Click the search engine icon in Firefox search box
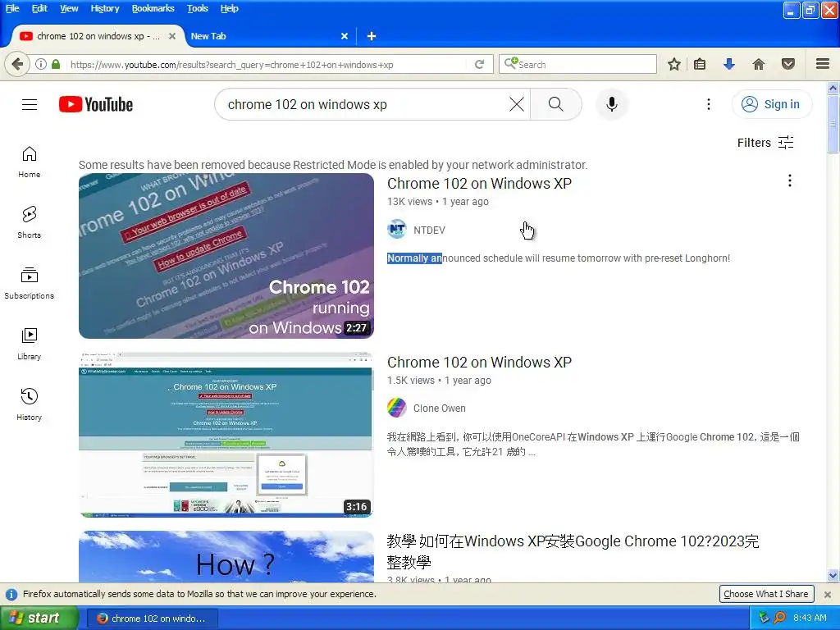Viewport: 840px width, 630px height. point(510,64)
